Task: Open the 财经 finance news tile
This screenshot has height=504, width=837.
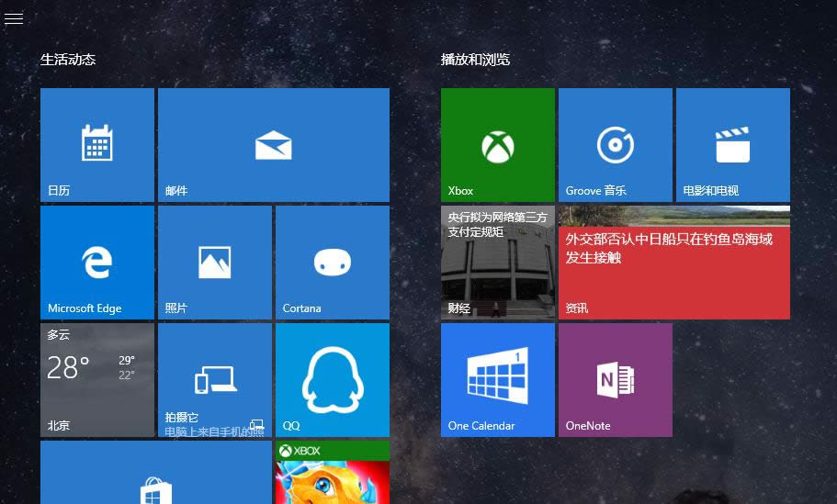Action: 498,263
